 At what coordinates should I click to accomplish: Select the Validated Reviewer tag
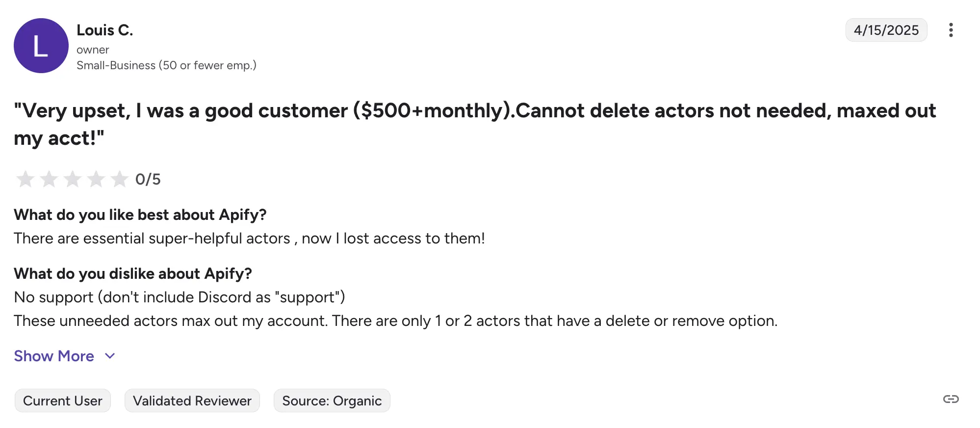192,401
